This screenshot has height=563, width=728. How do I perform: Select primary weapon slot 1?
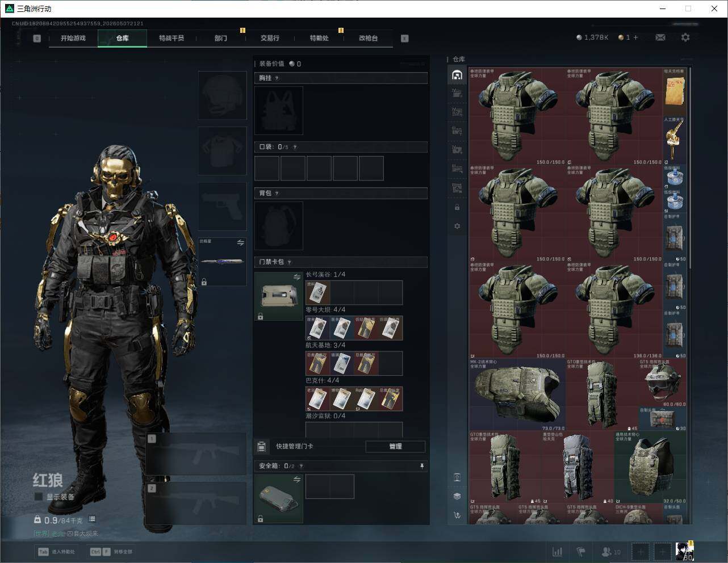[x=196, y=454]
